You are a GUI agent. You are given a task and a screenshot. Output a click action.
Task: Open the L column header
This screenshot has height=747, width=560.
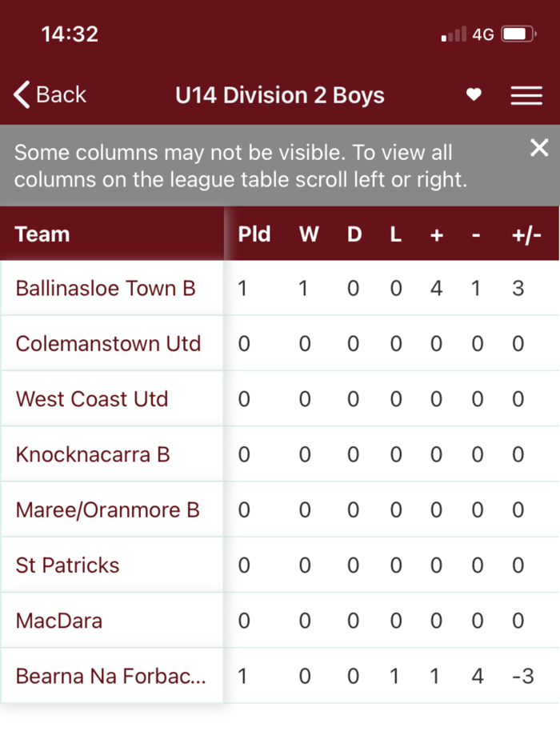click(x=395, y=234)
